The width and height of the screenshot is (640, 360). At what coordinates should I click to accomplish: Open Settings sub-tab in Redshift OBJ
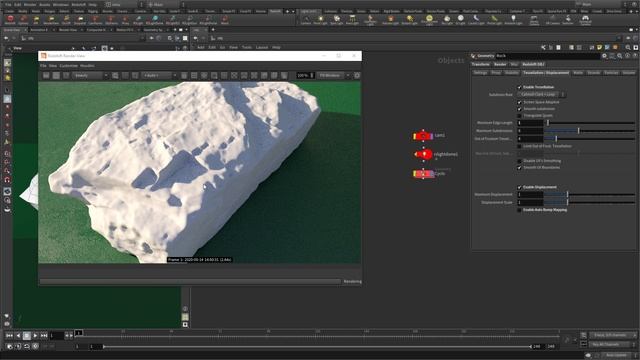(480, 73)
